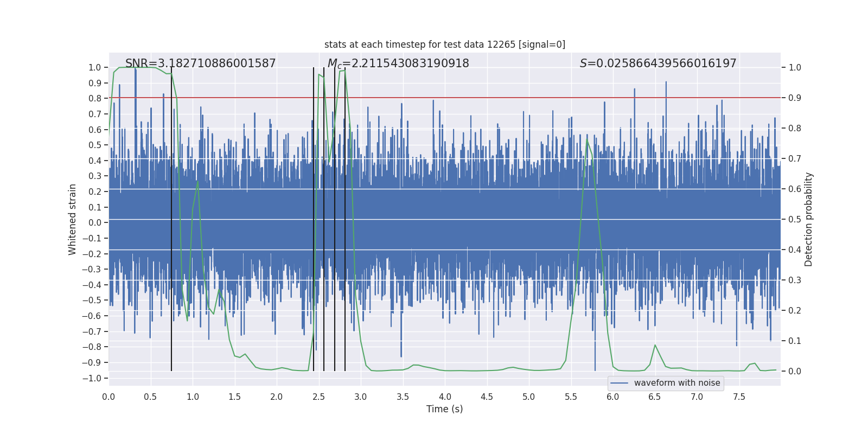Click the Mc chirp mass annotation
868x434 pixels.
point(398,63)
